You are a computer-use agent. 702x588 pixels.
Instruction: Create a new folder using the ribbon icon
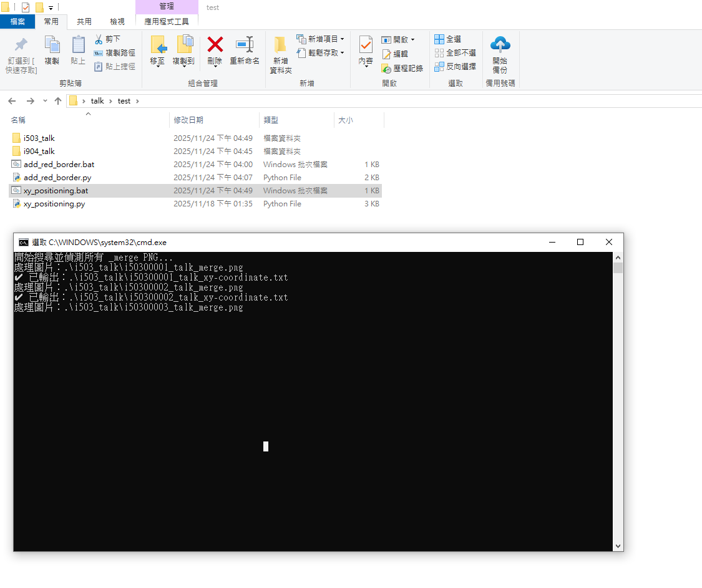point(280,45)
